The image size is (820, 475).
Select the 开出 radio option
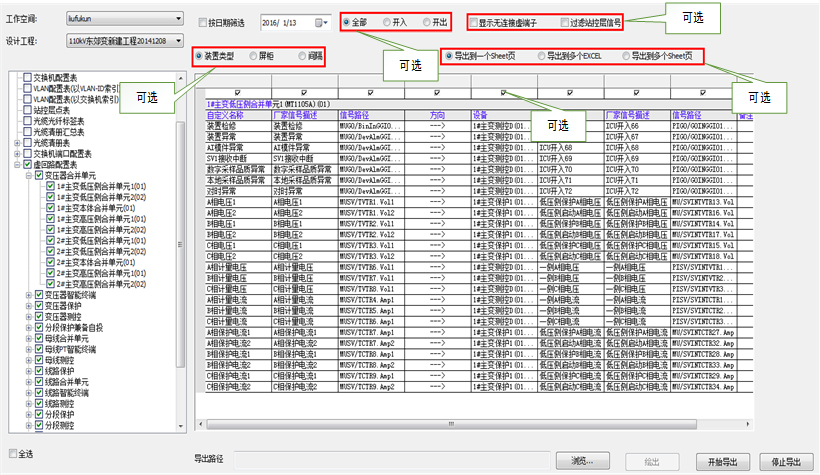(x=428, y=21)
